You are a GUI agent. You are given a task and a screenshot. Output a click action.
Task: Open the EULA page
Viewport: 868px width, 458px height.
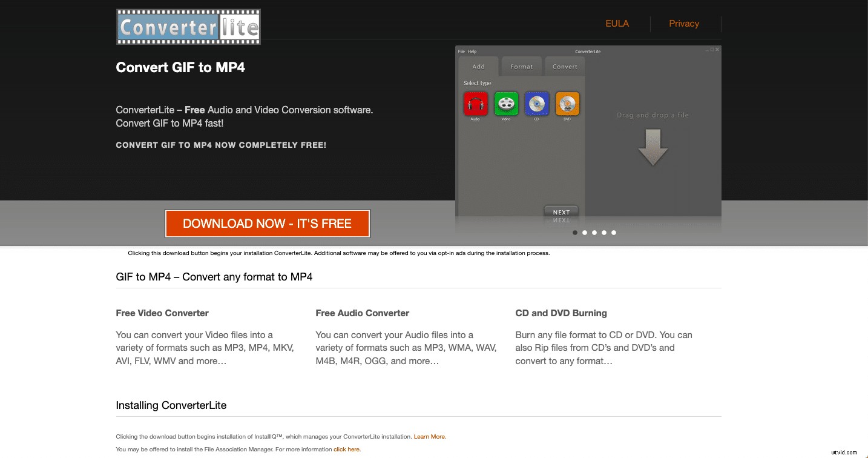[x=617, y=24]
